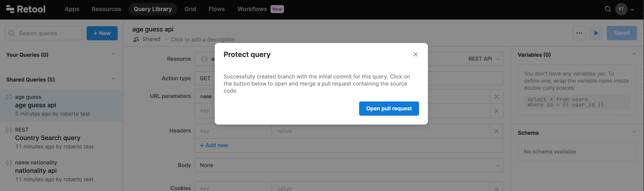The image size is (644, 191).
Task: Focus the Search queries field
Action: (44, 33)
